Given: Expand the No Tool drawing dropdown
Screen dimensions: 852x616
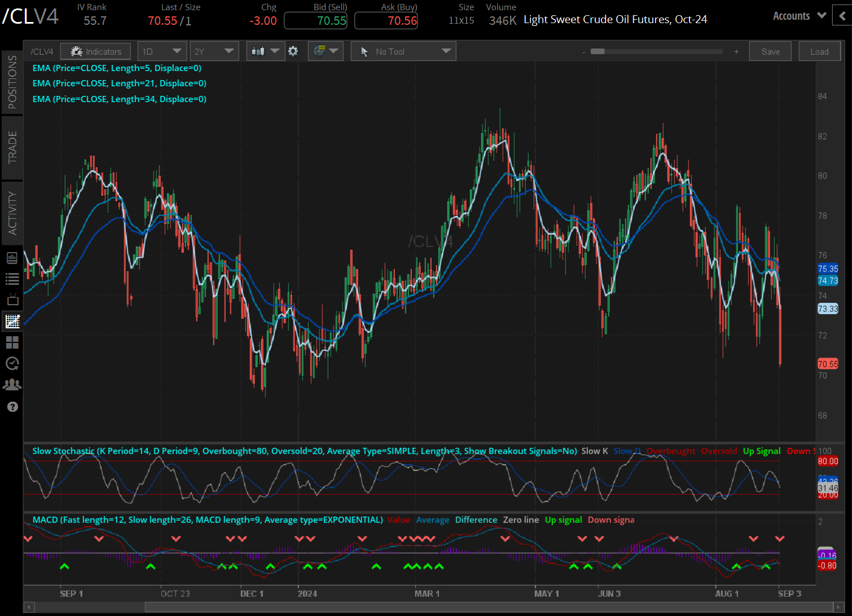Looking at the screenshot, I should coord(403,51).
